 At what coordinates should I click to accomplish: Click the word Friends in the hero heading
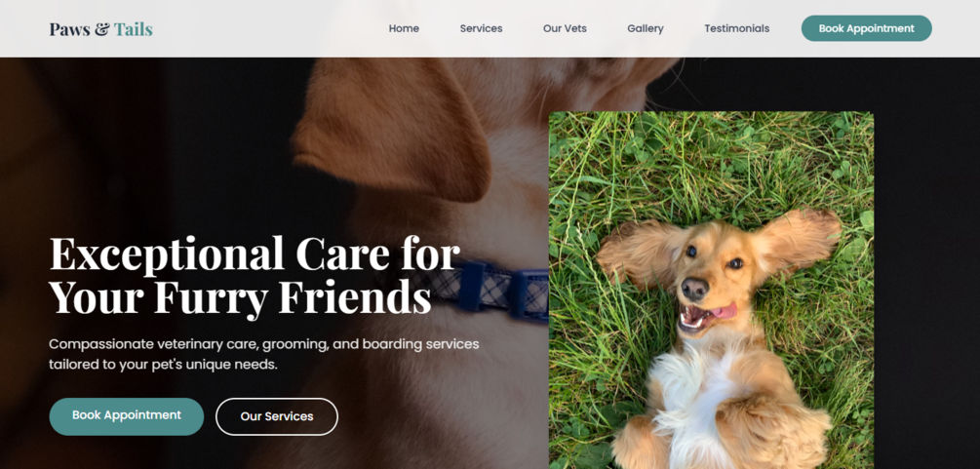354,297
